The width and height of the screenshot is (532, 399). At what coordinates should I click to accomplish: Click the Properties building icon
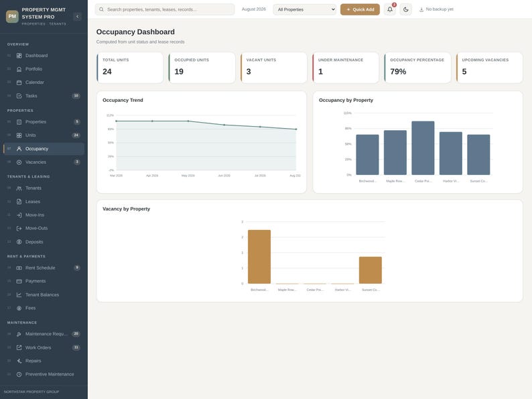pos(19,122)
